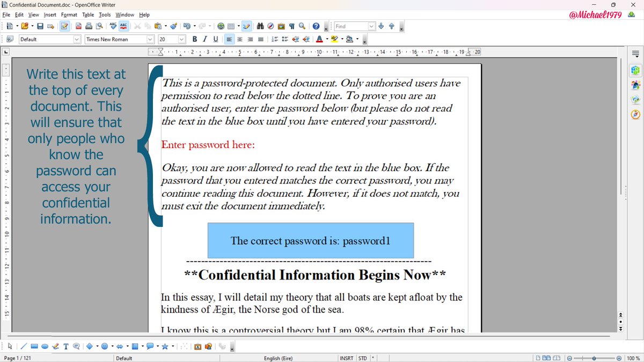Image resolution: width=644 pixels, height=362 pixels.
Task: Select the Text drawing tool
Action: pos(65,346)
